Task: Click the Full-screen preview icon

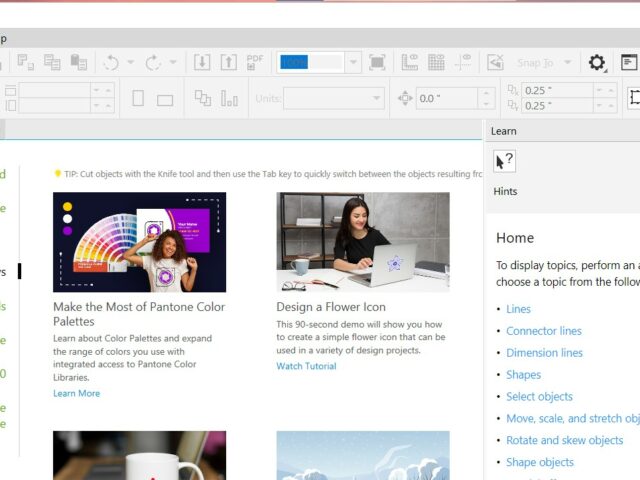Action: tap(377, 62)
